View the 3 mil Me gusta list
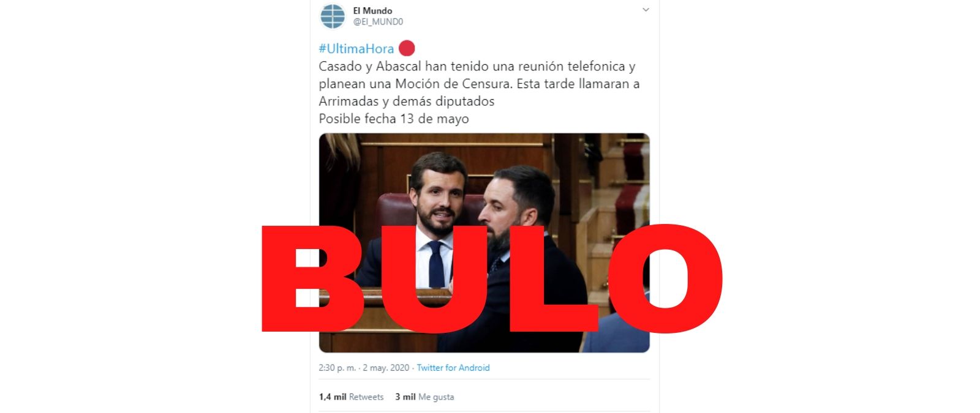980x413 pixels. pyautogui.click(x=424, y=397)
